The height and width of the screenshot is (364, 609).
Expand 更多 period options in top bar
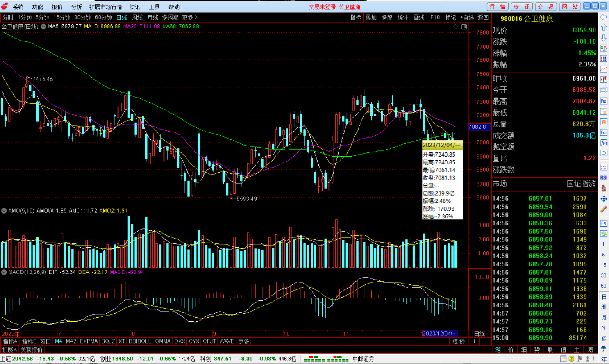190,17
